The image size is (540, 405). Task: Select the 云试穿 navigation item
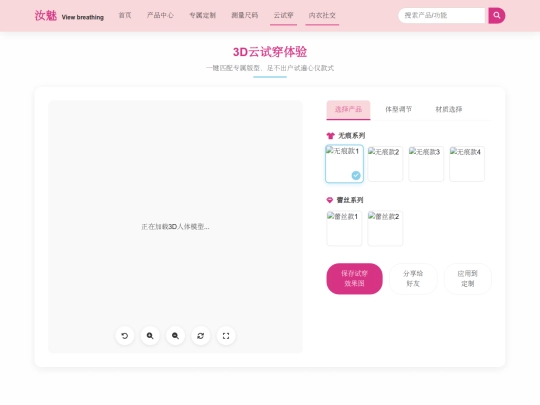(x=283, y=15)
